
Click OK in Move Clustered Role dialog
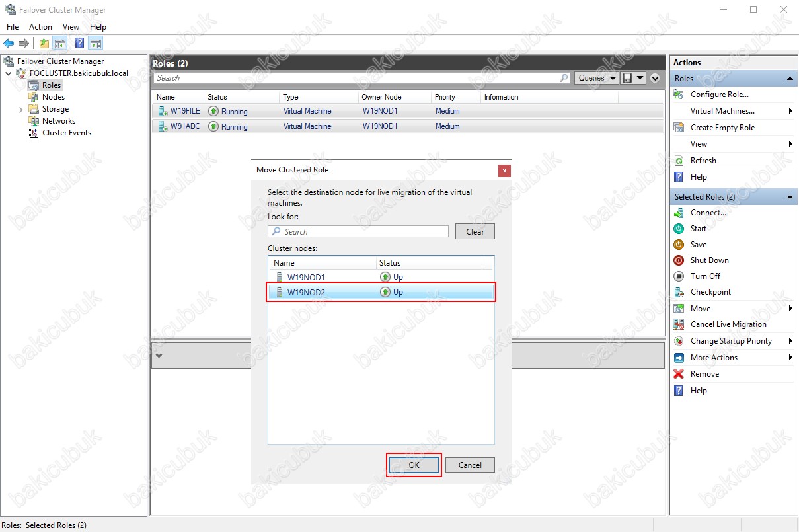[x=414, y=465]
